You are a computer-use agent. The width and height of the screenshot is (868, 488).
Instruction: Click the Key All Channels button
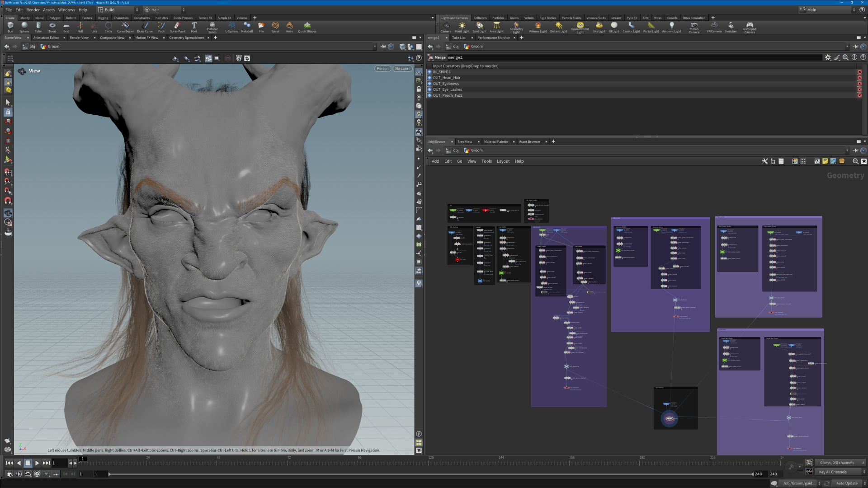(x=833, y=472)
